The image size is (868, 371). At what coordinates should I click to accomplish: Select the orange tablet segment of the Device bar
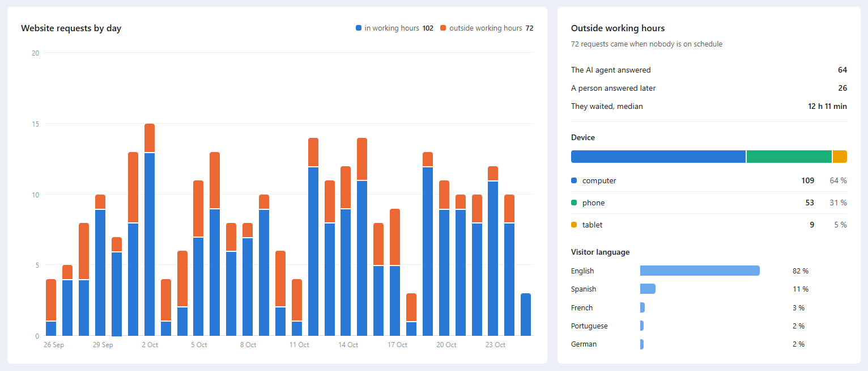point(840,157)
